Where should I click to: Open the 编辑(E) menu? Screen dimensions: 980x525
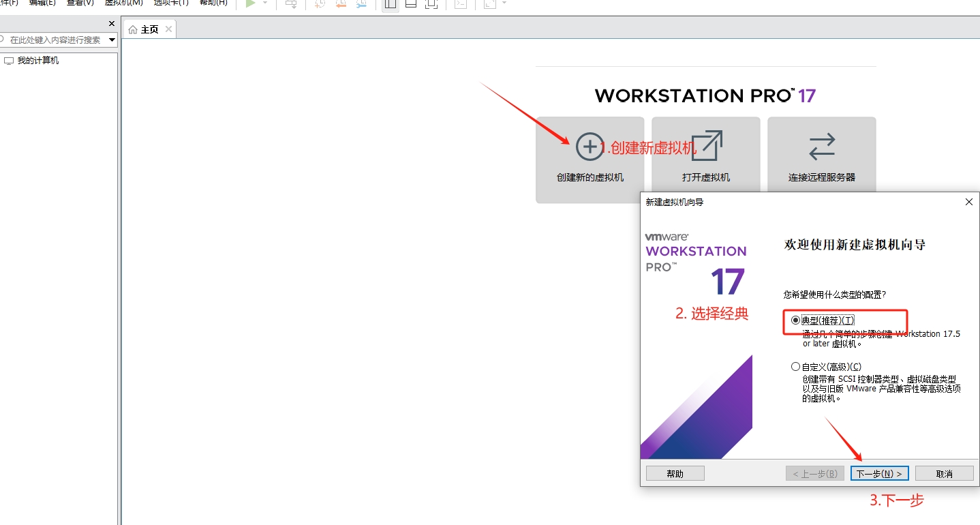tap(42, 3)
